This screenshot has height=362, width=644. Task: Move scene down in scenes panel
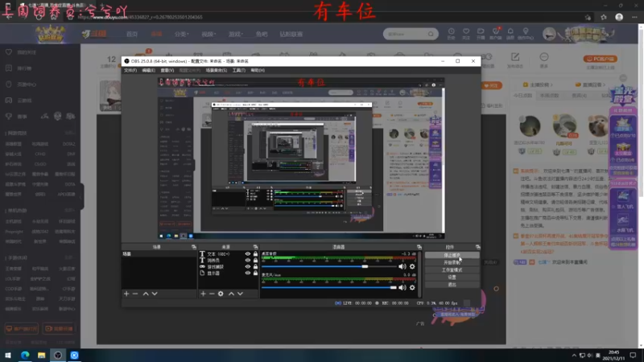[x=155, y=294]
